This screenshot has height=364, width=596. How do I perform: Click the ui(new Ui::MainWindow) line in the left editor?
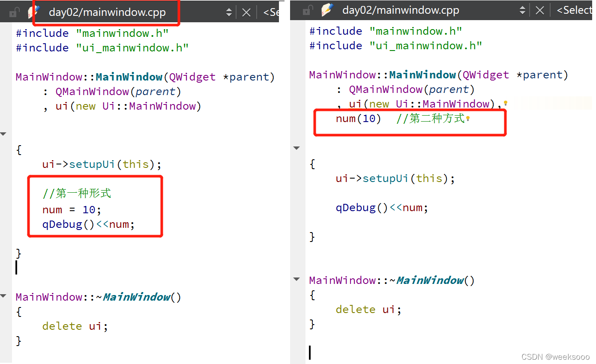[122, 106]
